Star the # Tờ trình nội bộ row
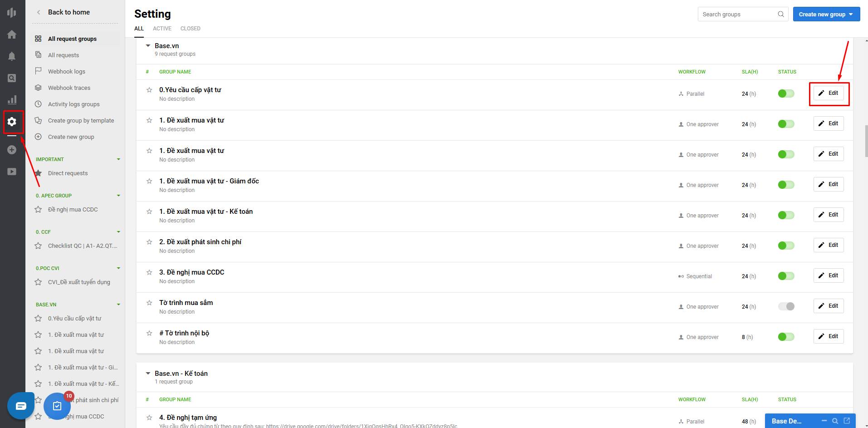868x428 pixels. coord(149,333)
